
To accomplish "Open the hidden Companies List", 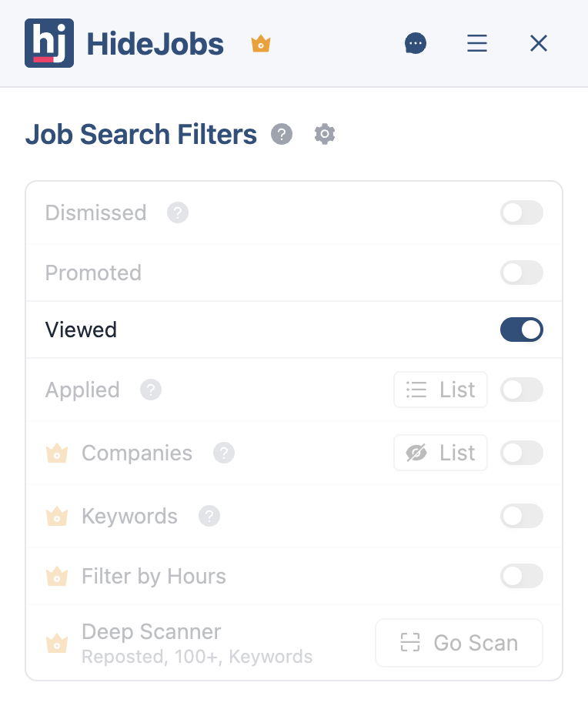I will point(440,453).
